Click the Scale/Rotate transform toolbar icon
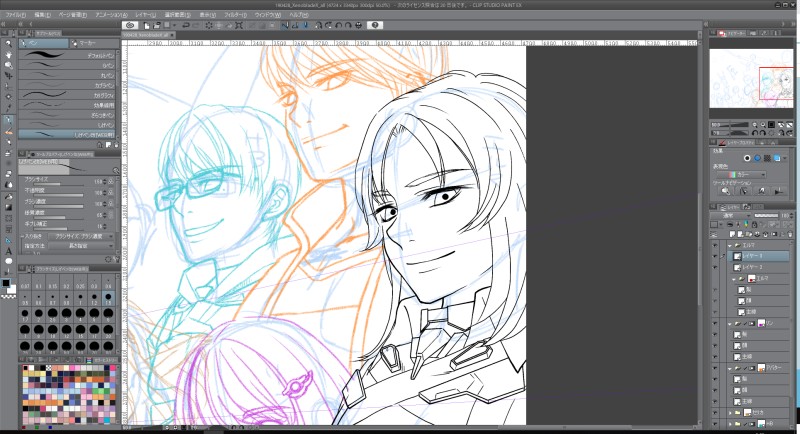Screen dimensions: 800x434 (239, 25)
